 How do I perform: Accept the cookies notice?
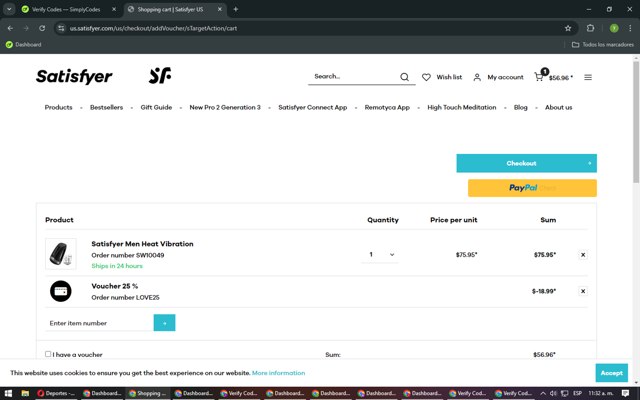pos(611,373)
